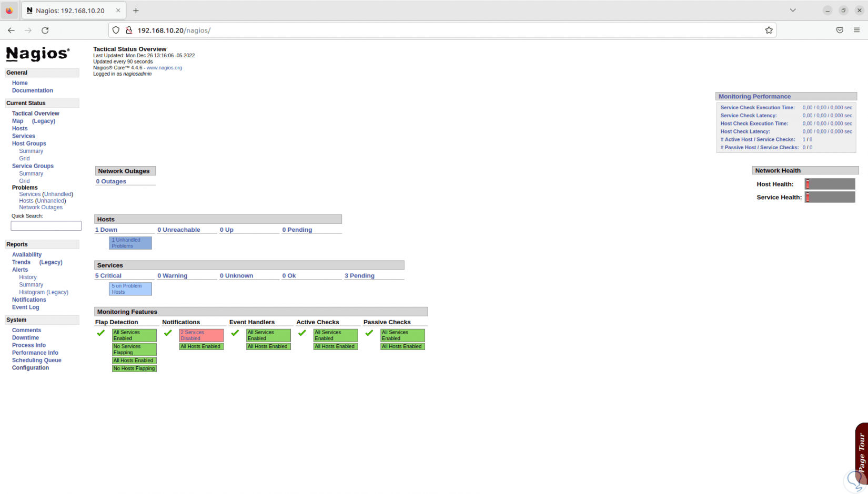Open Performance Info in System
This screenshot has width=868, height=494.
pyautogui.click(x=35, y=353)
